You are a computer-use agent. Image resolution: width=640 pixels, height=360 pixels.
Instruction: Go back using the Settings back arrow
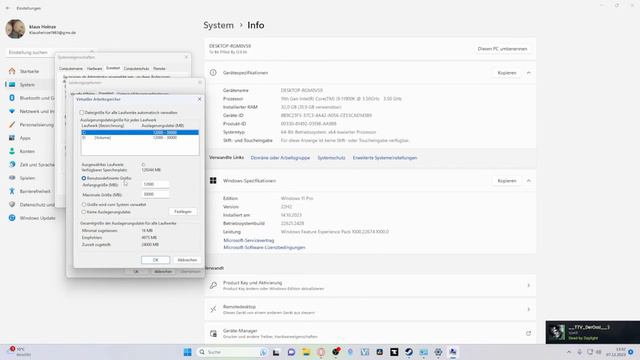tap(8, 8)
